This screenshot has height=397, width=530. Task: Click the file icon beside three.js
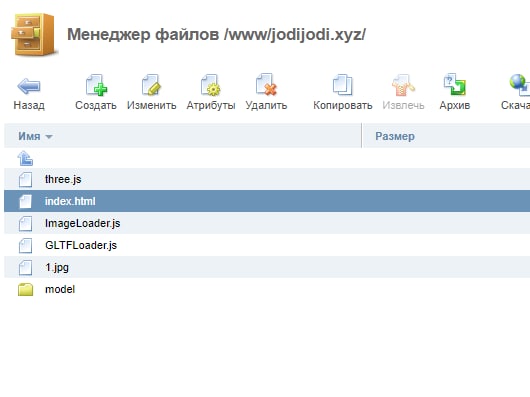coord(25,179)
